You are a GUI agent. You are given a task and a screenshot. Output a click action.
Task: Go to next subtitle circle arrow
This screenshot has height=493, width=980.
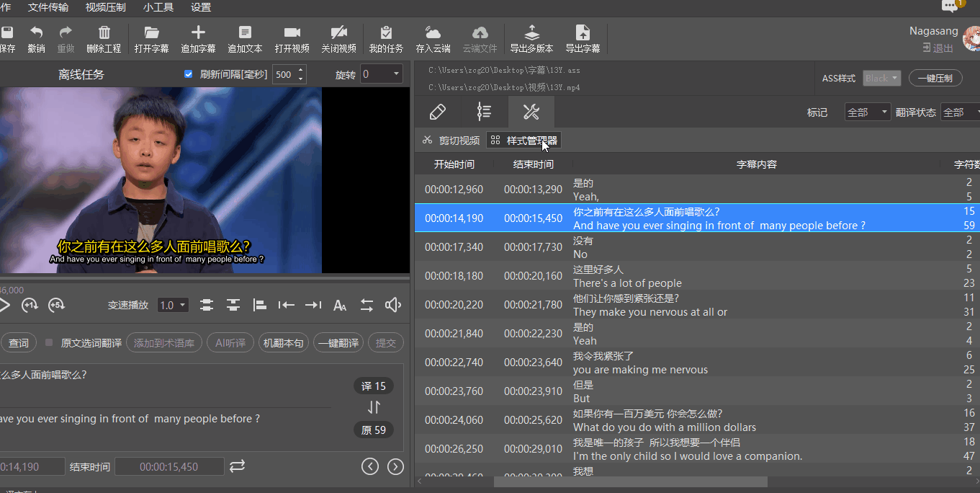(x=395, y=466)
